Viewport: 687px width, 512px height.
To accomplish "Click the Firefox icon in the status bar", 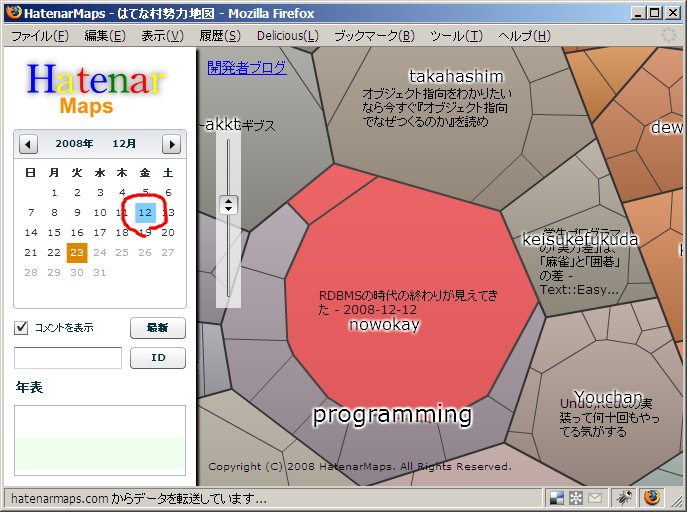I will [x=652, y=498].
